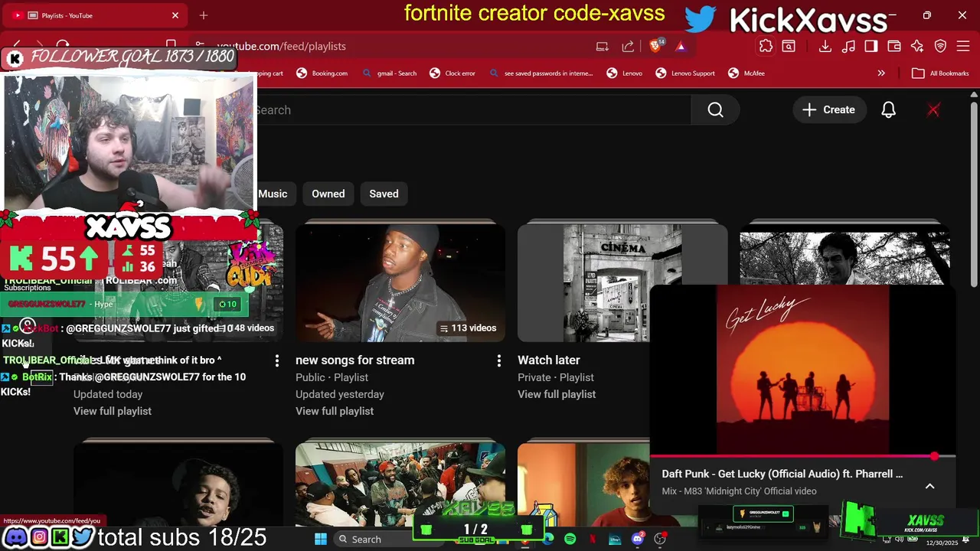
Task: Click the miniplayer red progress bar handle
Action: coord(935,456)
